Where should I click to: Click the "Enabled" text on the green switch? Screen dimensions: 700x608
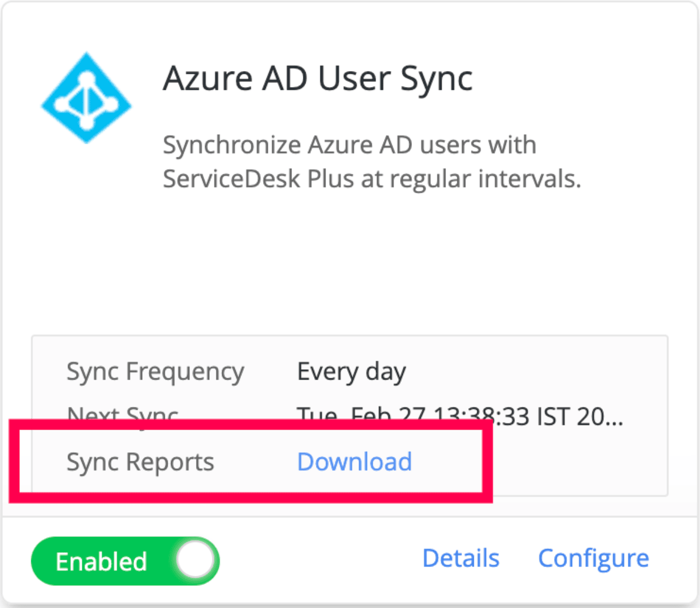point(101,561)
